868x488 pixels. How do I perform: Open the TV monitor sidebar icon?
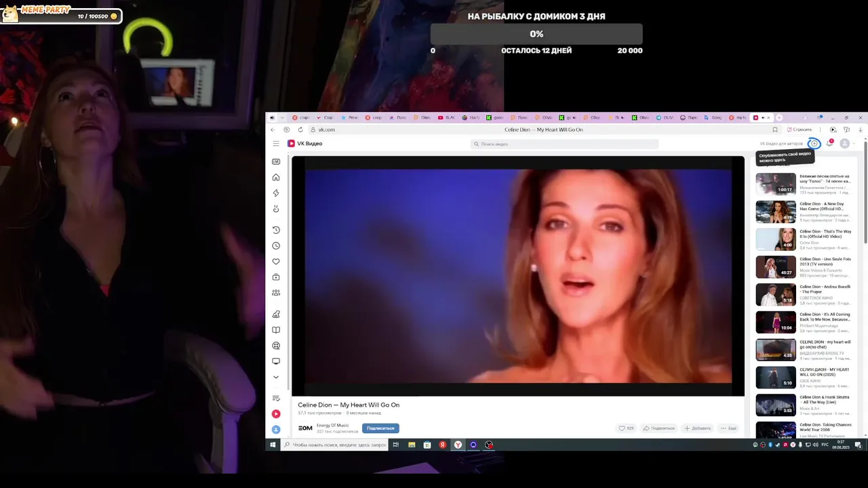point(276,361)
